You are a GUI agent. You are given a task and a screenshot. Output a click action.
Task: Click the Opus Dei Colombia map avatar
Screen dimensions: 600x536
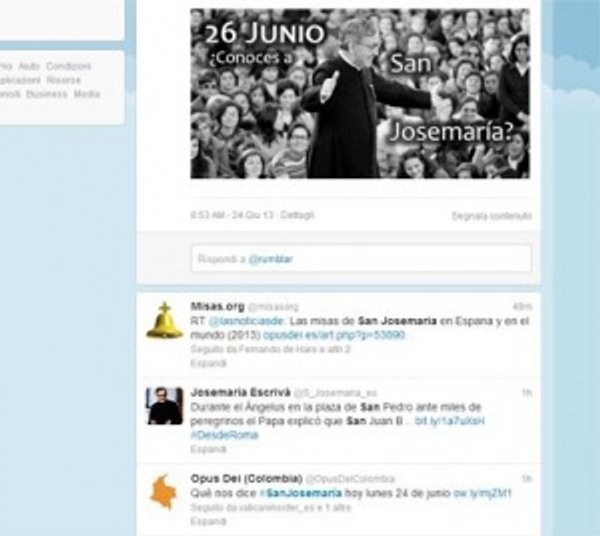click(164, 492)
